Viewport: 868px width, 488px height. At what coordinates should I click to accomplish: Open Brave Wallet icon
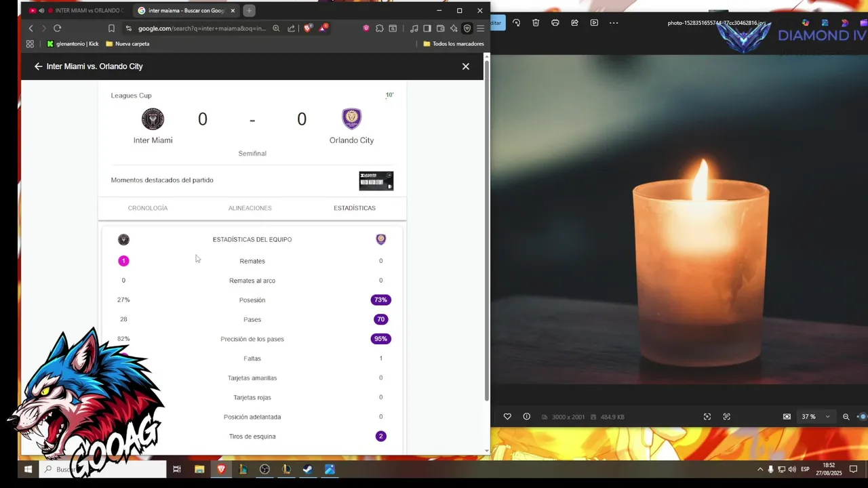(441, 28)
